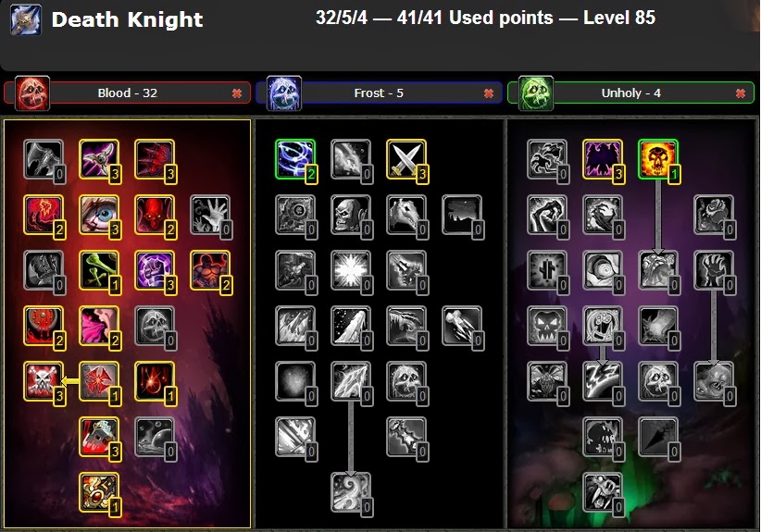Click the red demon skull Blood talent

155,215
